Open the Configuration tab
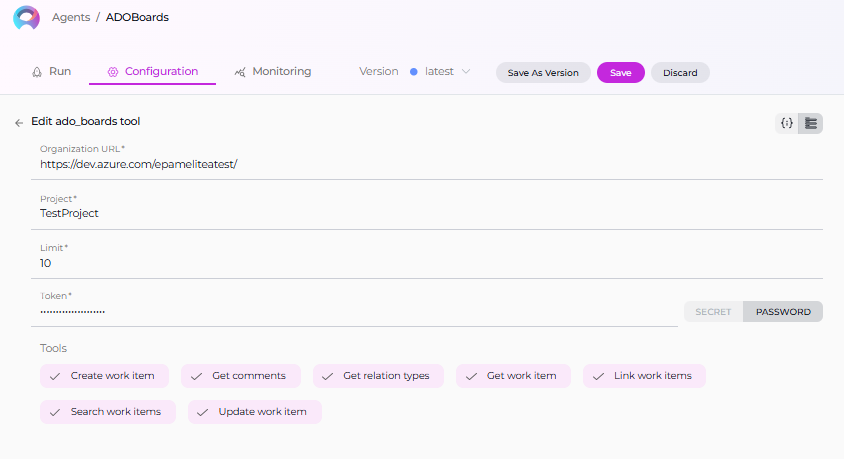Image resolution: width=844 pixels, height=459 pixels. tap(152, 72)
